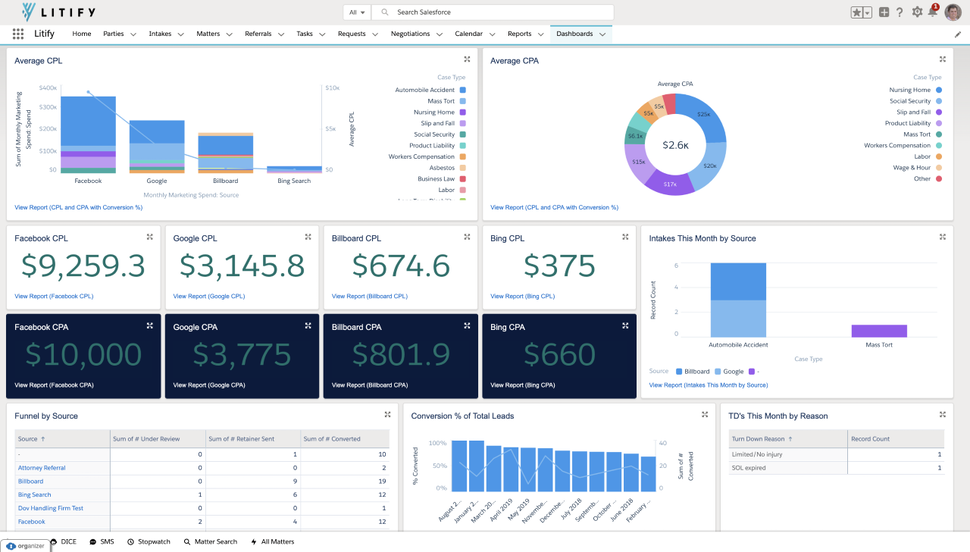The image size is (970, 552).
Task: Expand the Bing CPL widget
Action: tap(625, 237)
